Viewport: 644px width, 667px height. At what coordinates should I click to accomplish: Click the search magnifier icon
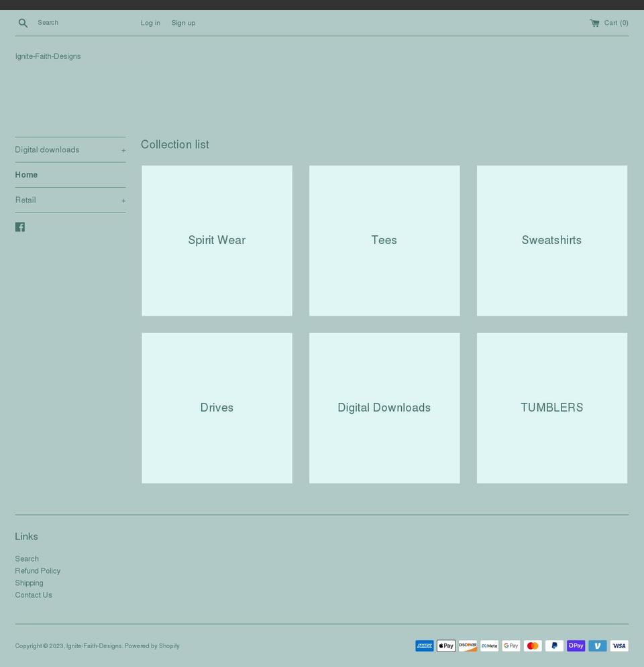pos(23,22)
